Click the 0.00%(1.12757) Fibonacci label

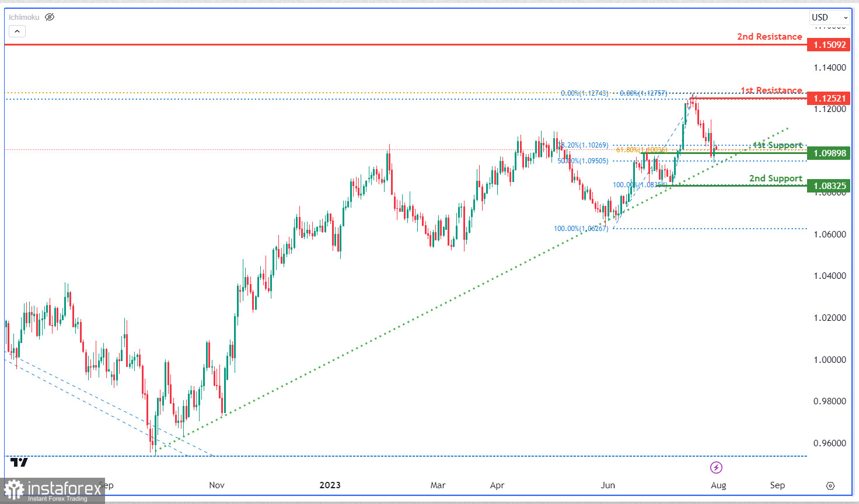pyautogui.click(x=643, y=93)
